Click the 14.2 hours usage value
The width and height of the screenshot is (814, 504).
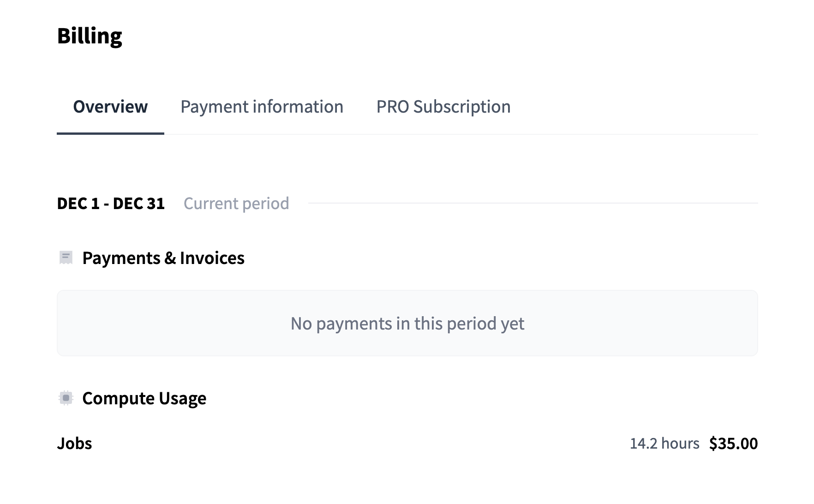[664, 444]
